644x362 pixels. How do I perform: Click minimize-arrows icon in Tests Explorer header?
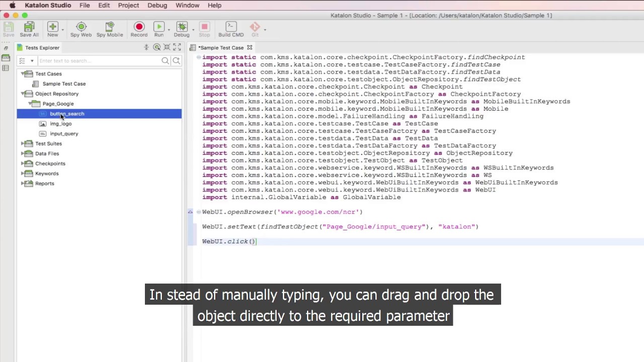[167, 47]
